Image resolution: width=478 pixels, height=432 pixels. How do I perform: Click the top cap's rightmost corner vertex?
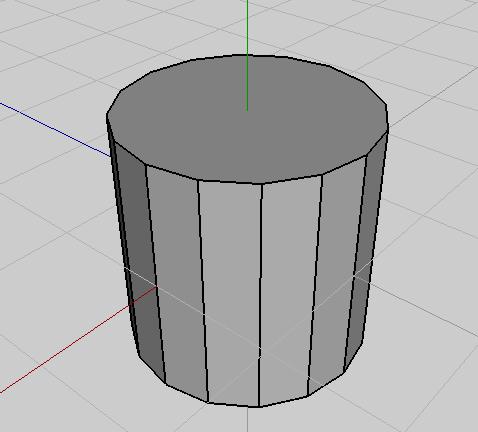388,131
